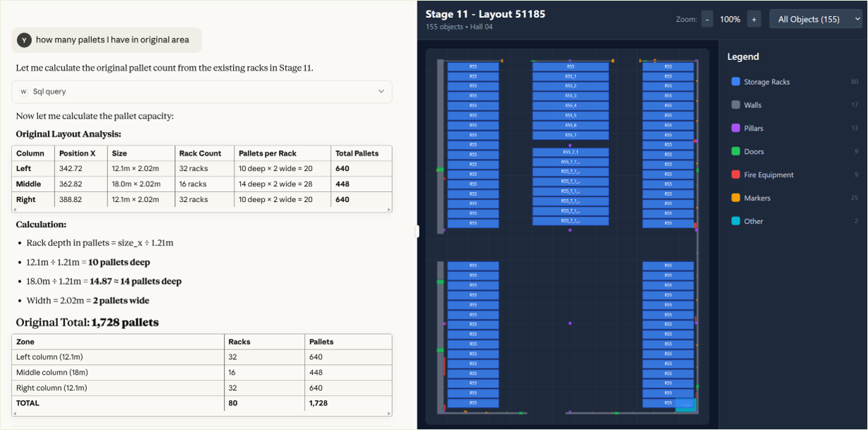Click the user avatar Y icon
This screenshot has height=430, width=868.
(x=24, y=40)
